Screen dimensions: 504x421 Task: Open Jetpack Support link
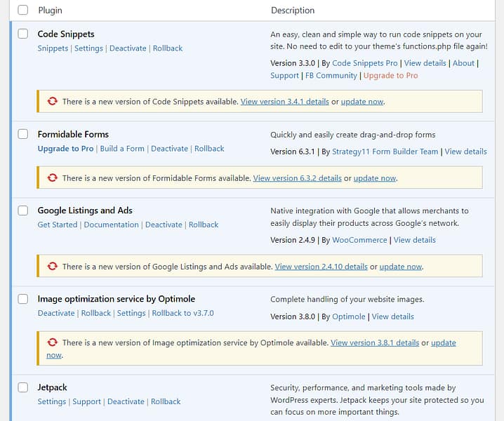86,401
